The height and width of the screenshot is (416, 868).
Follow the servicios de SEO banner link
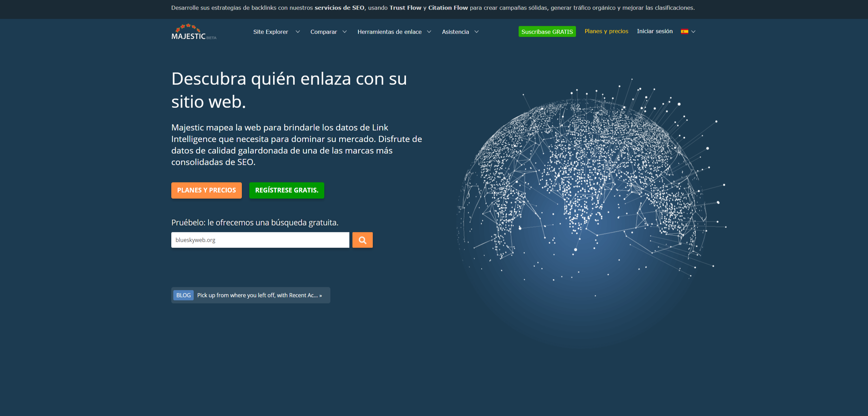(x=340, y=8)
